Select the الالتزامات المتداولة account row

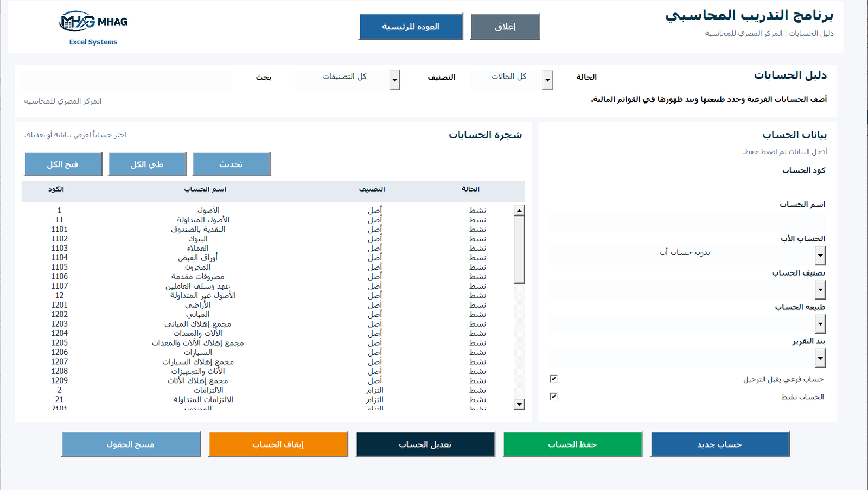(268, 400)
